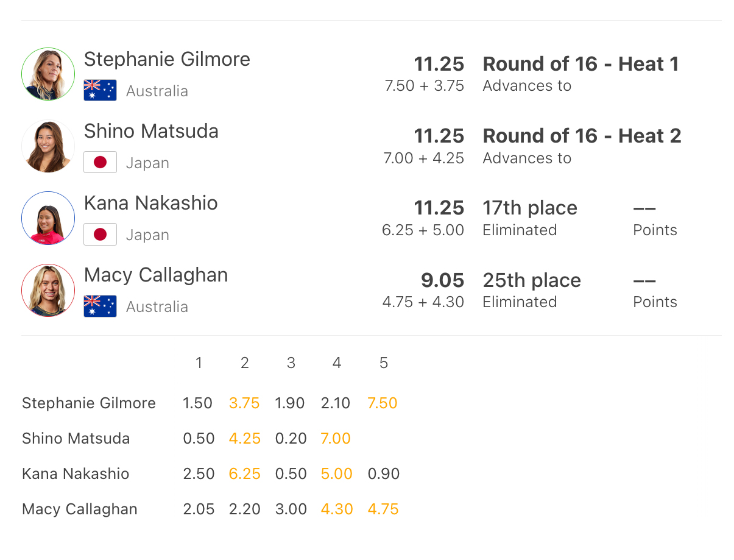Click the Australian flag under Macy Callaghan

point(100,307)
